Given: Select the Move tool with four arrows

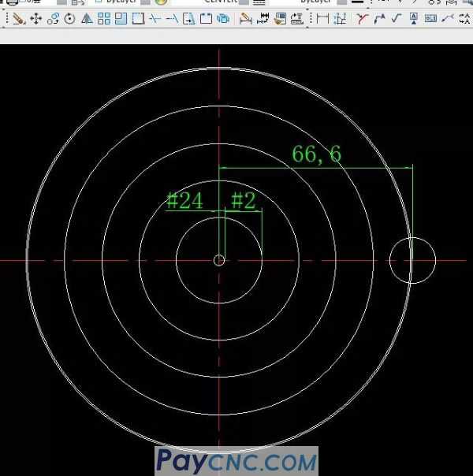Looking at the screenshot, I should point(36,18).
